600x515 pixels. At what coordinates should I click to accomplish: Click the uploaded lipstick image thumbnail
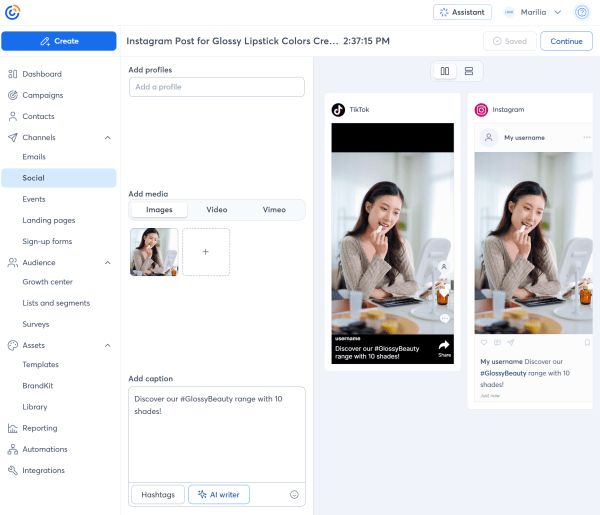154,252
